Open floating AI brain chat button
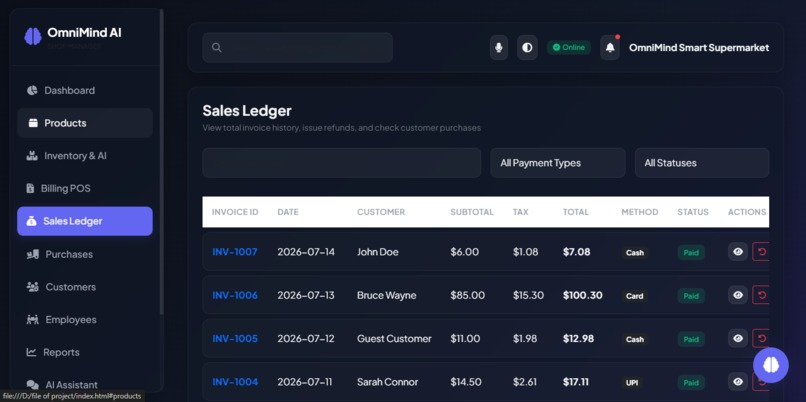This screenshot has height=402, width=806. pyautogui.click(x=771, y=365)
